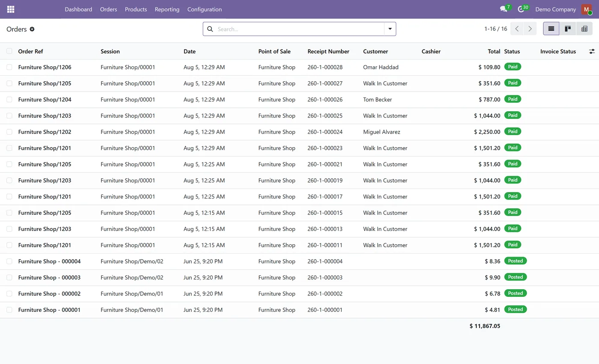Sort by Date column header

190,51
